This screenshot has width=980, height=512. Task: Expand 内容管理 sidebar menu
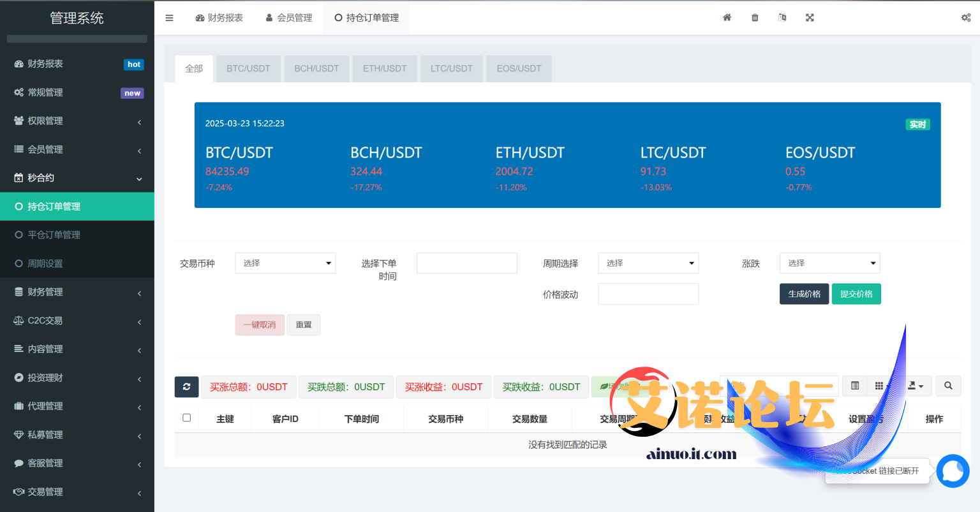pyautogui.click(x=77, y=349)
